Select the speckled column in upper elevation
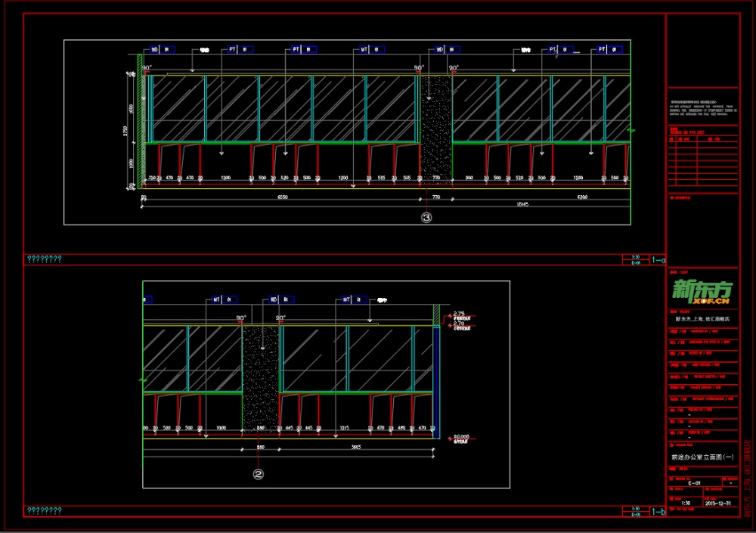Viewport: 756px width, 533px height. (x=436, y=129)
